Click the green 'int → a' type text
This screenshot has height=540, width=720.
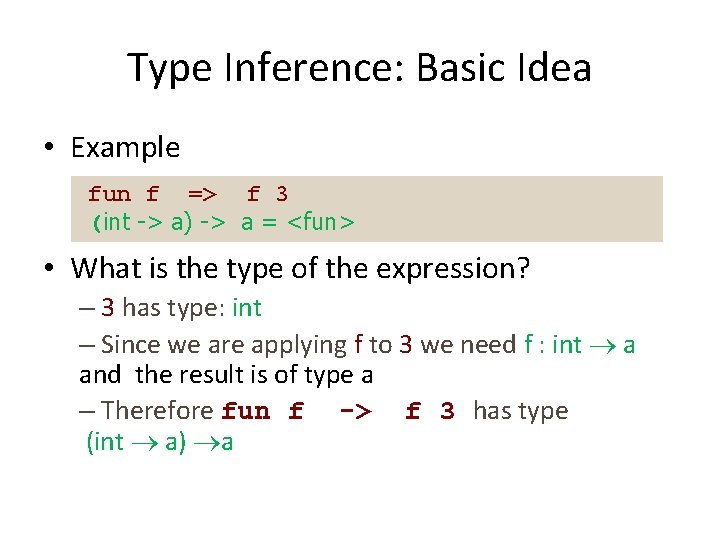pos(594,345)
